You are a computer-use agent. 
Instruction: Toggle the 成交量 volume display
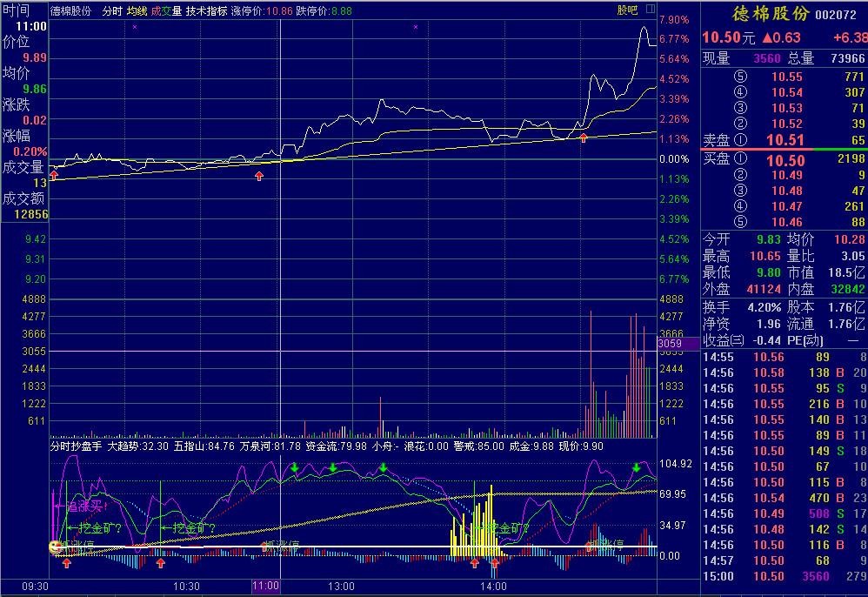click(166, 11)
